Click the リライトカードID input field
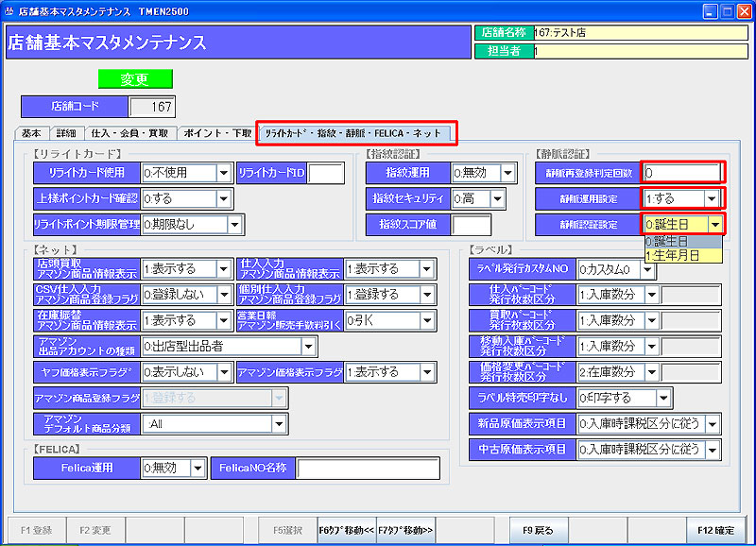This screenshot has height=546, width=756. click(x=326, y=173)
